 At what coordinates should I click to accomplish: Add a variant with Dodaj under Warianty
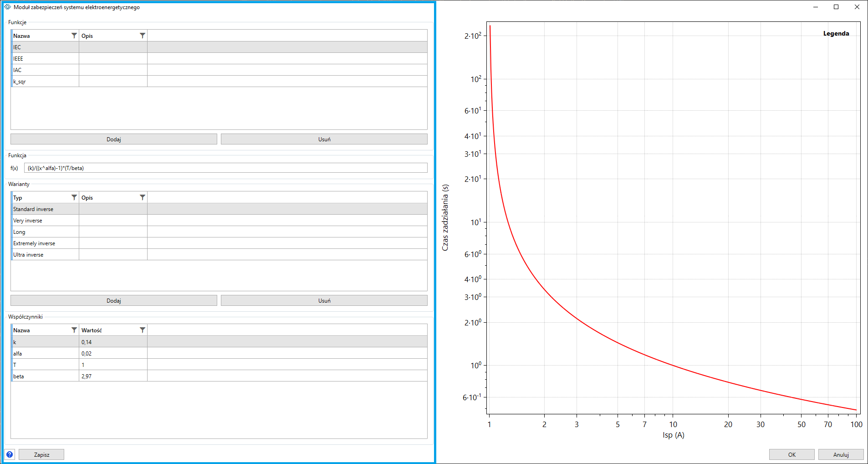(114, 300)
